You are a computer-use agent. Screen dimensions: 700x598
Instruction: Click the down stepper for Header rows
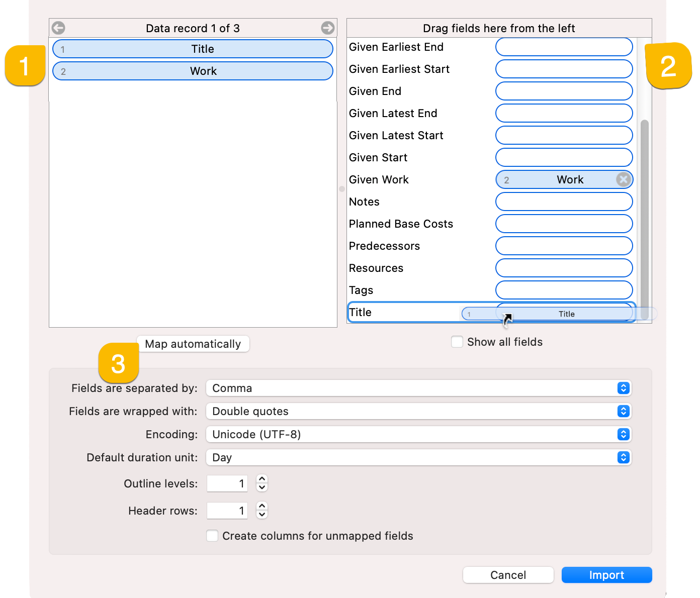262,514
